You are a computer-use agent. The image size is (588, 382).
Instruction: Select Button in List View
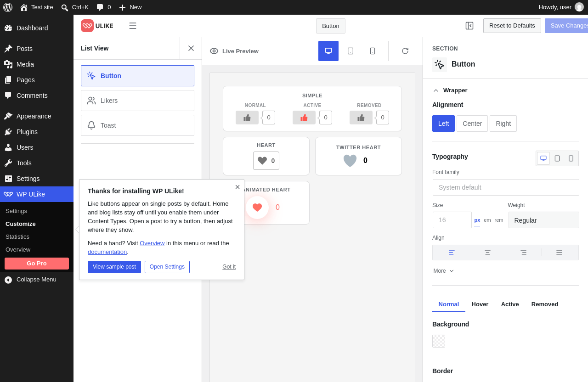tap(137, 76)
